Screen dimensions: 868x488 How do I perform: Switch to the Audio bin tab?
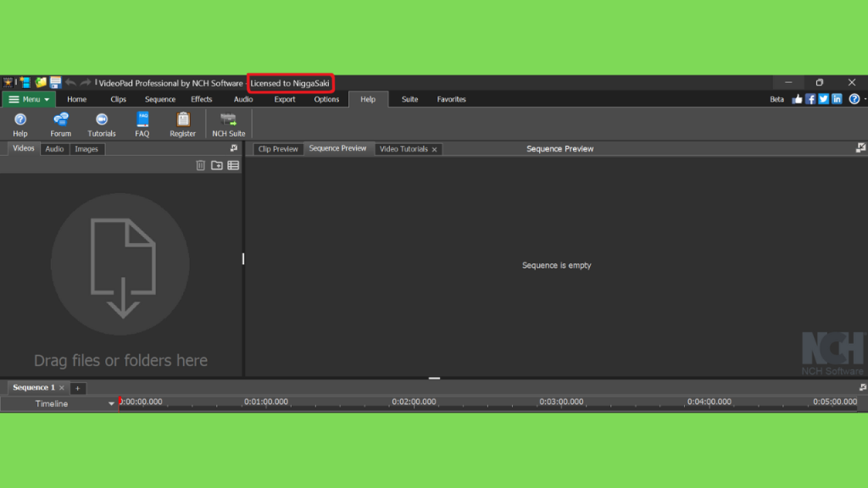pyautogui.click(x=54, y=149)
